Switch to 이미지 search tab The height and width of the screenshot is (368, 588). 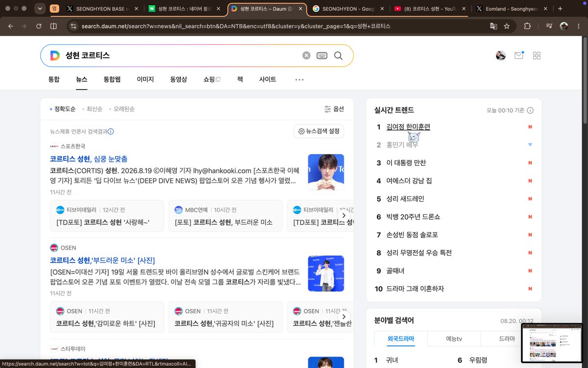click(146, 79)
